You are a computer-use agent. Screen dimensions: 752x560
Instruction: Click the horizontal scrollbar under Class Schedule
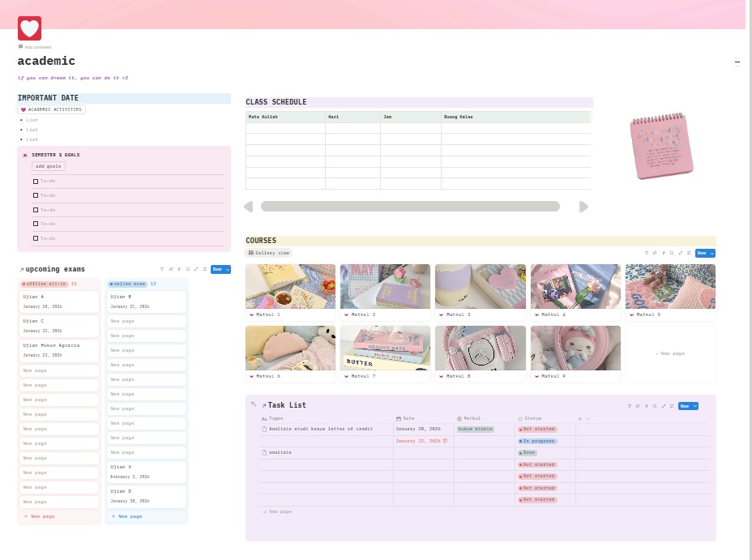point(410,206)
